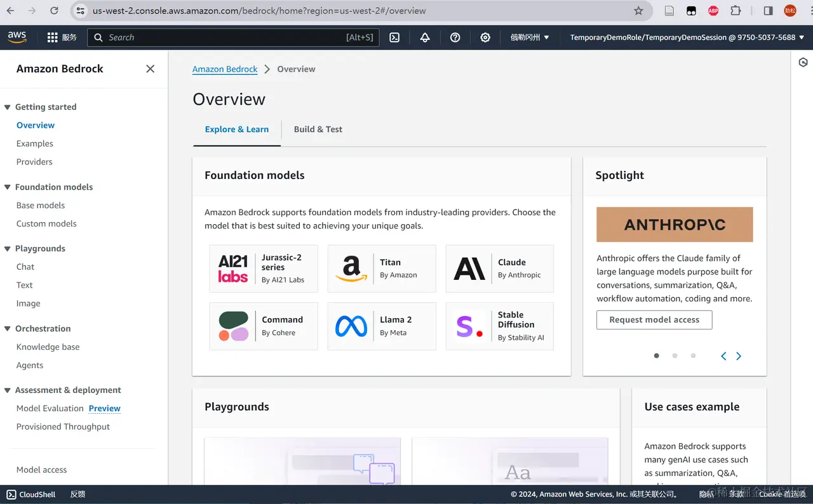Click the hexagon icon in the right panel
Image resolution: width=813 pixels, height=504 pixels.
pos(803,62)
